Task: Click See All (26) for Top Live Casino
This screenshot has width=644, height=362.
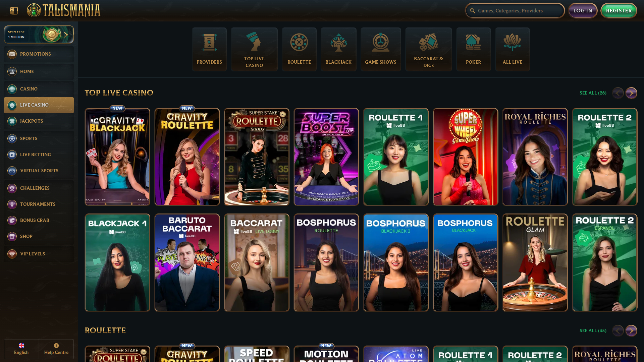Action: (x=593, y=93)
